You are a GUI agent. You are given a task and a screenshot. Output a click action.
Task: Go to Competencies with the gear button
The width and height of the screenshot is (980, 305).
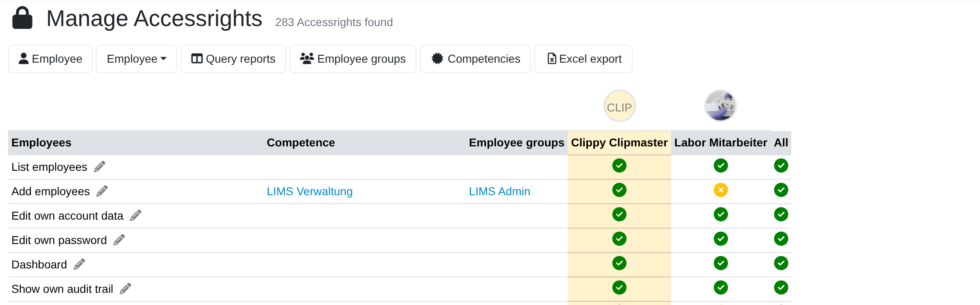pyautogui.click(x=475, y=59)
